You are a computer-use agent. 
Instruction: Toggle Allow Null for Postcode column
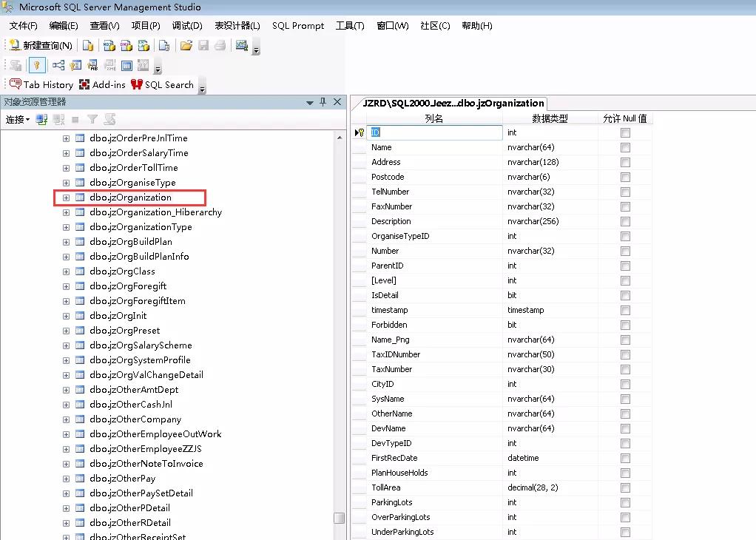coord(625,177)
